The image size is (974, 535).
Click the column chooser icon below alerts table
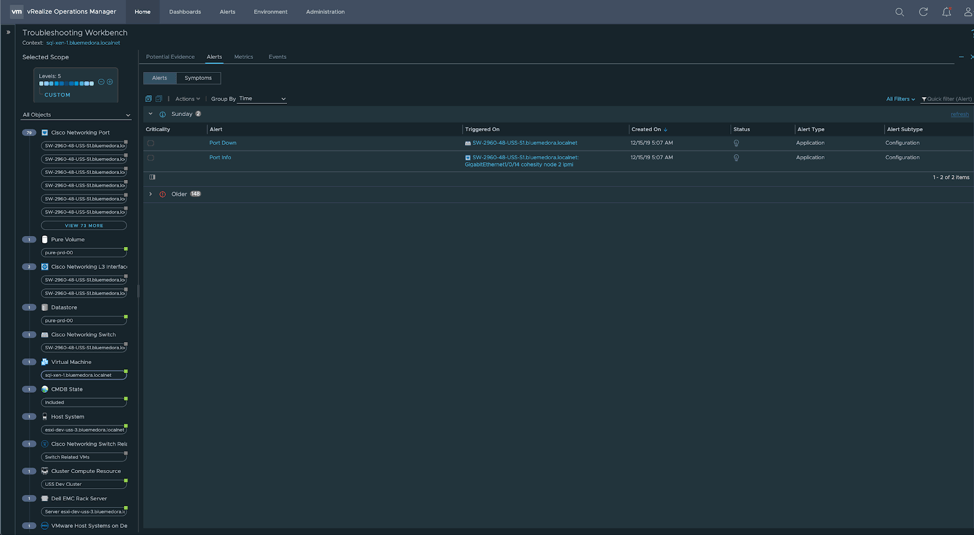(152, 177)
